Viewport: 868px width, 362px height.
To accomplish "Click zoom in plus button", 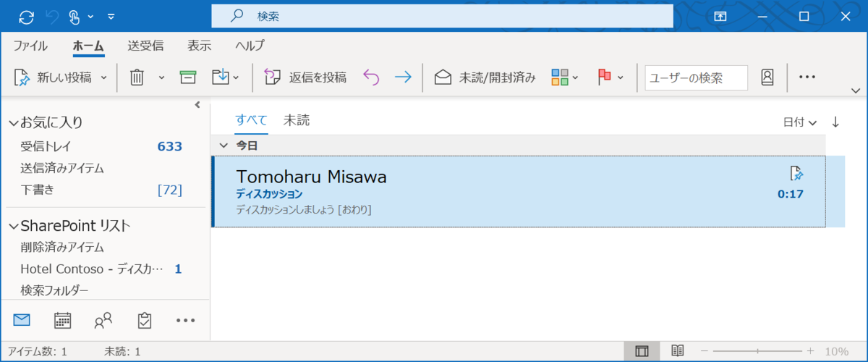I will click(810, 351).
